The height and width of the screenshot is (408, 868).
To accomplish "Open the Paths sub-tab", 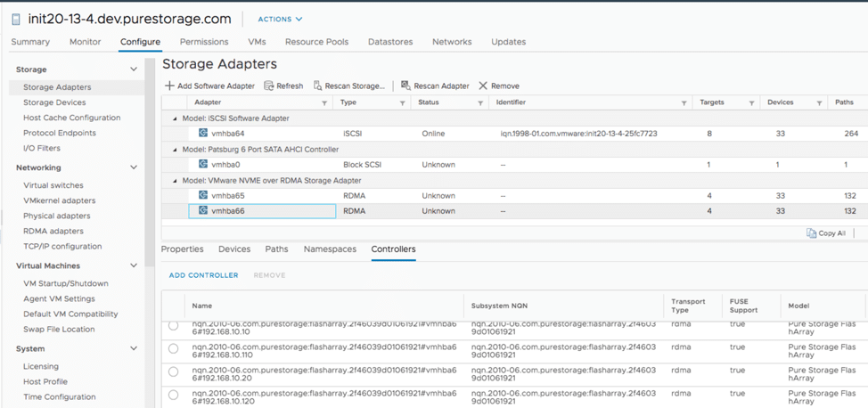I will coord(277,249).
